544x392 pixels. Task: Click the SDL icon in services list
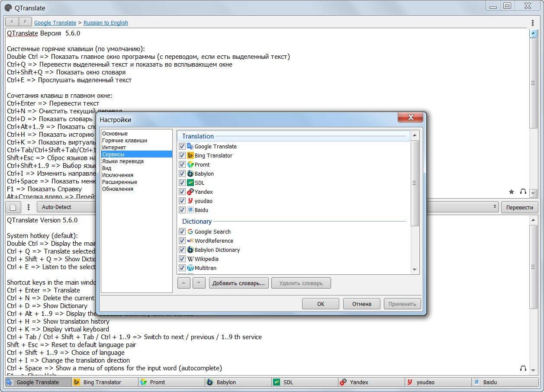pos(190,183)
